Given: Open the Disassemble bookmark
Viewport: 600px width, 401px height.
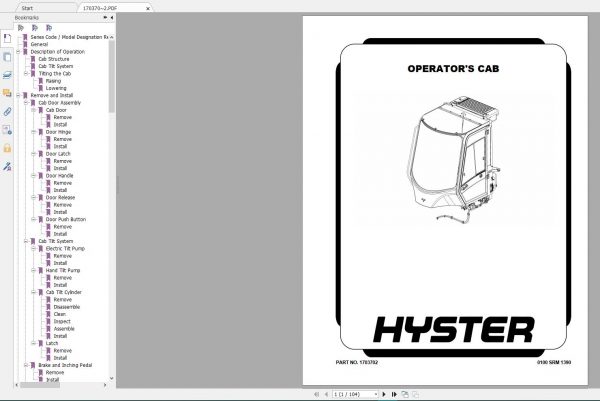Looking at the screenshot, I should click(x=67, y=307).
